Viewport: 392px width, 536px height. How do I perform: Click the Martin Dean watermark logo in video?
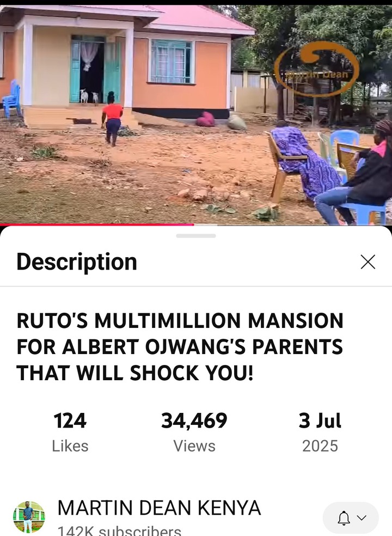[316, 69]
